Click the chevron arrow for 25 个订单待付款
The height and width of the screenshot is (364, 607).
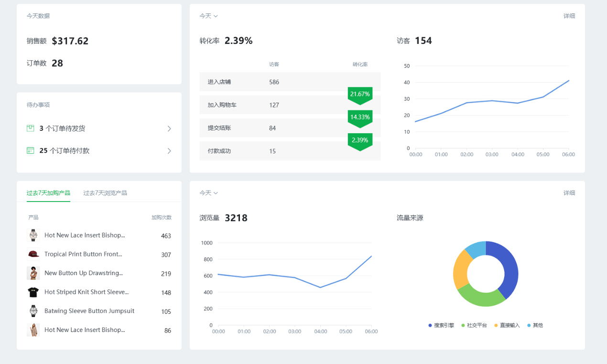pos(169,151)
